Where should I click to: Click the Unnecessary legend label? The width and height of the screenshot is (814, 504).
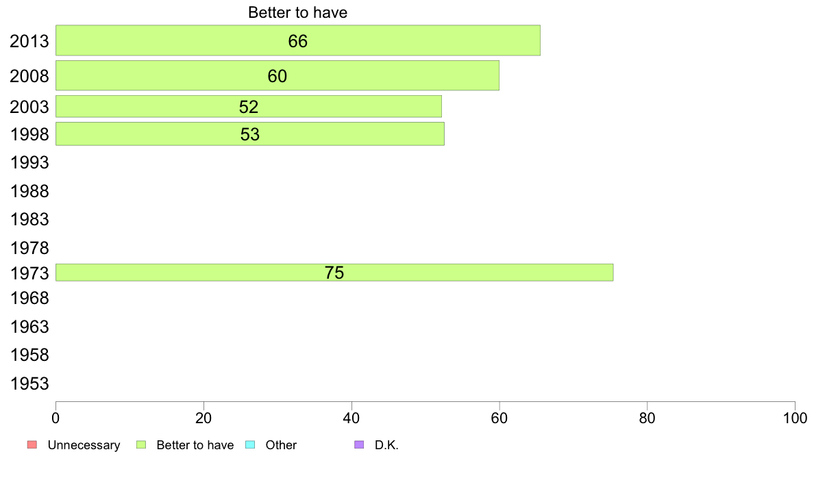84,445
